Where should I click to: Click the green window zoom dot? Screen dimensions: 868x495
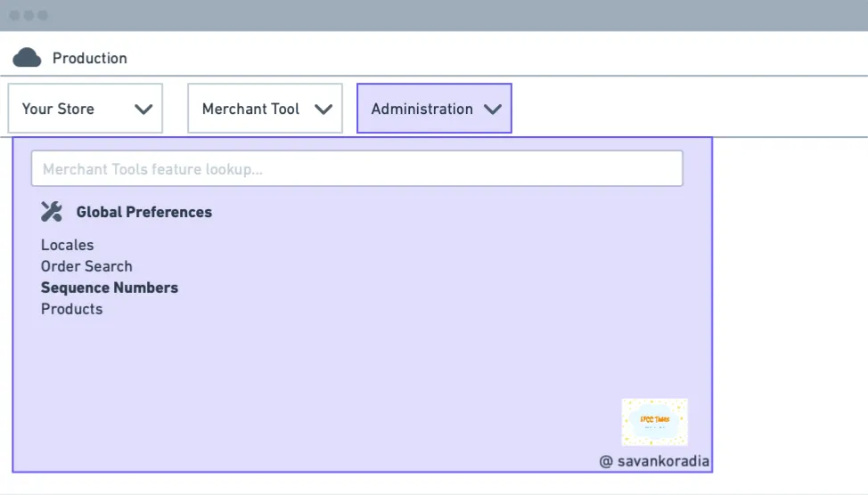[x=43, y=15]
